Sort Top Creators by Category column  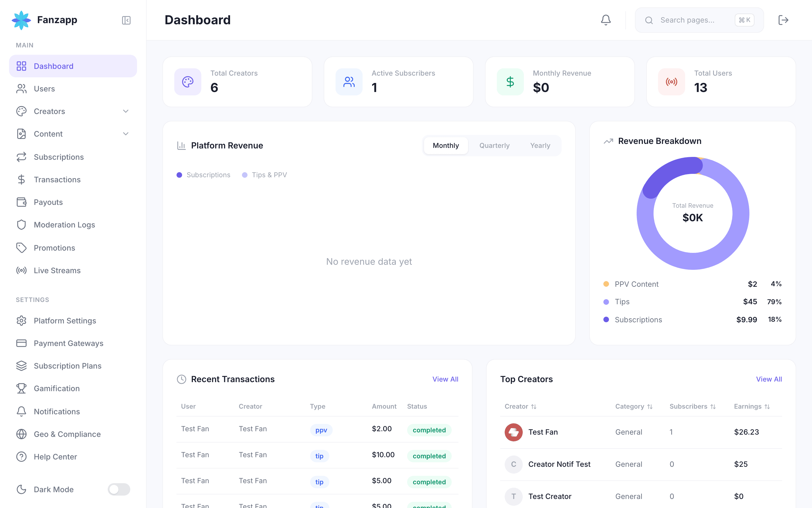tap(634, 406)
